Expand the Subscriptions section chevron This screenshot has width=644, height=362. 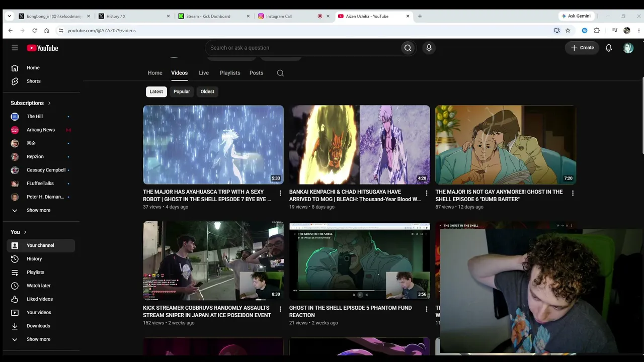tap(49, 103)
